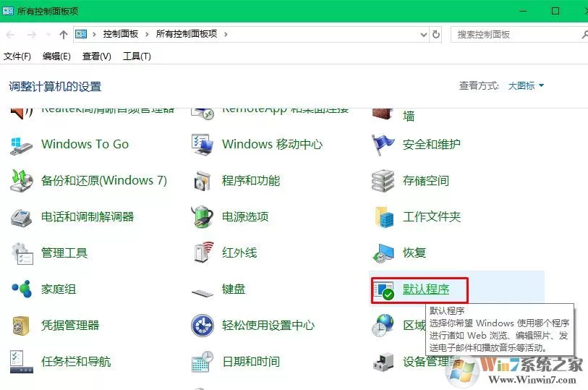
Task: Open the 任务栏和导航 link
Action: coord(76,362)
